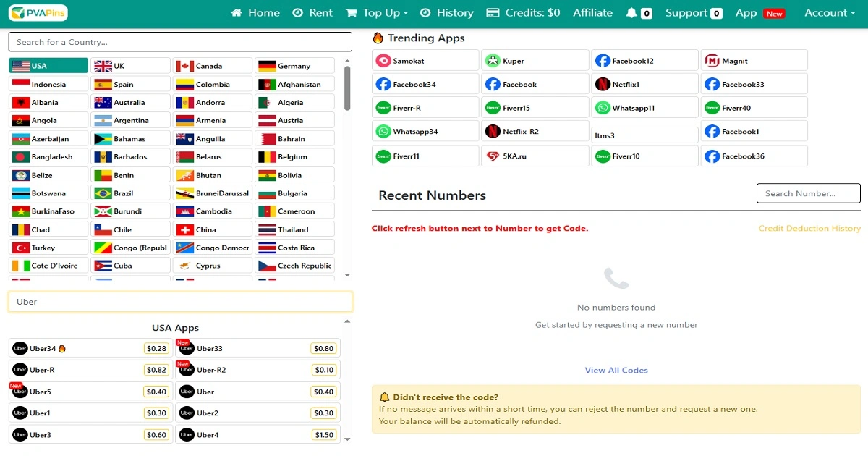The height and width of the screenshot is (456, 868).
Task: Pick Uber3 app priced $0.60
Action: coord(90,435)
